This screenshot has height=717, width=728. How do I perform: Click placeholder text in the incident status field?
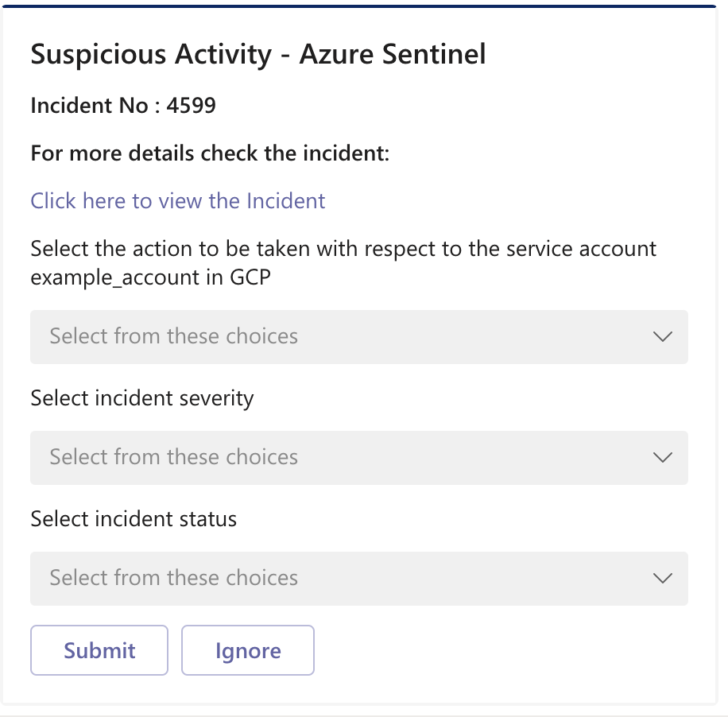[x=174, y=579]
